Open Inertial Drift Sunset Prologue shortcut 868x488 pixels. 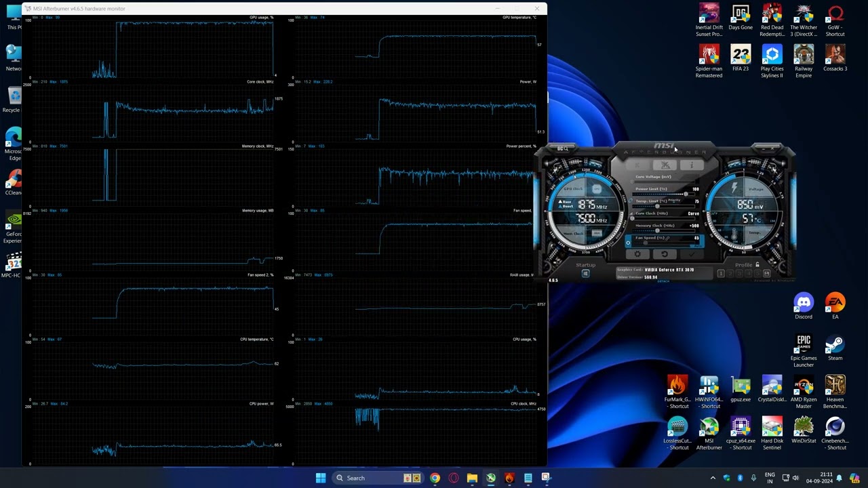[709, 21]
